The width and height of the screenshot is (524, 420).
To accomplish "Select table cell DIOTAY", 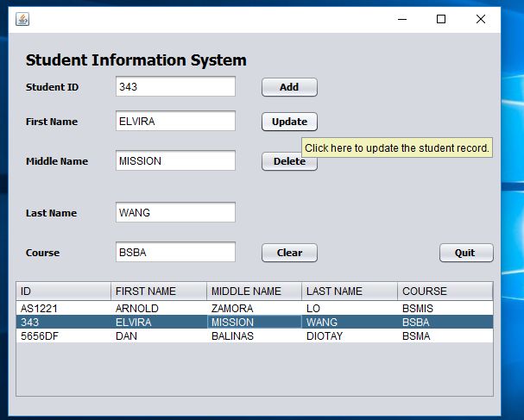I will click(350, 335).
